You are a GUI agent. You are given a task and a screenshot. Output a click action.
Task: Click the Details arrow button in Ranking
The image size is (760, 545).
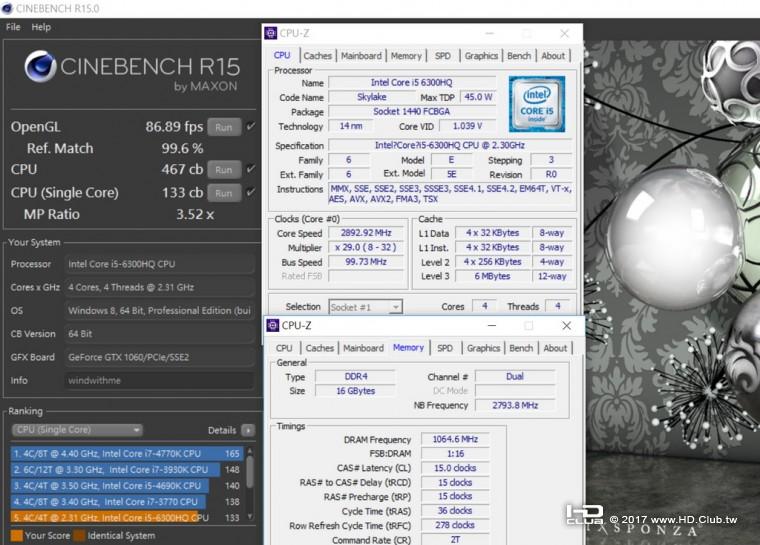247,430
